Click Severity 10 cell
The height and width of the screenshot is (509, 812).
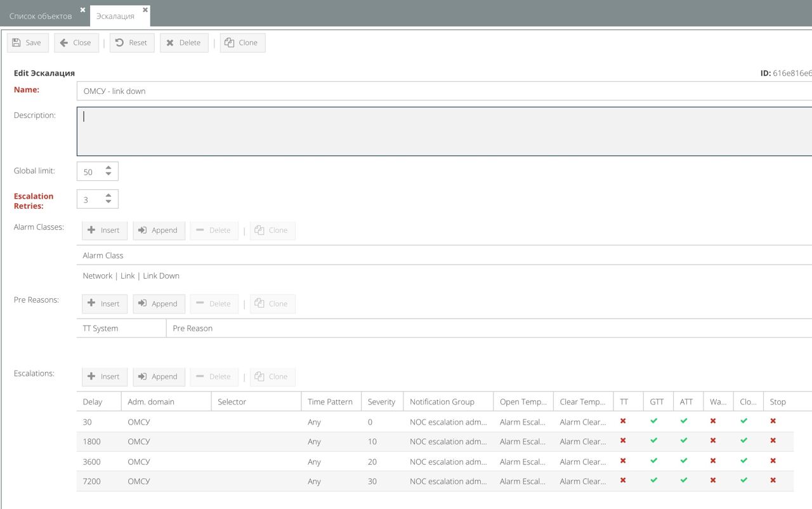click(x=382, y=442)
